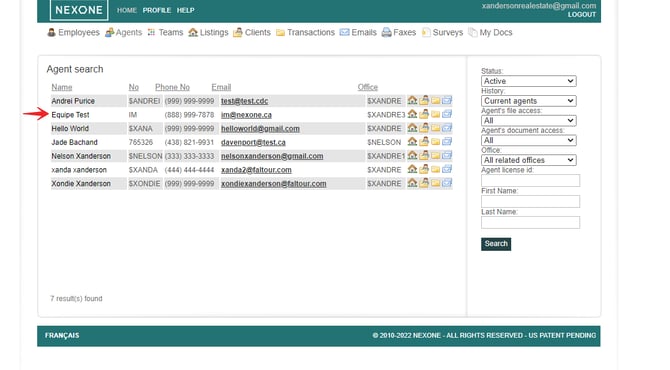Open clients icon for Jade Bachand
Image resolution: width=670 pixels, height=370 pixels.
tap(424, 141)
